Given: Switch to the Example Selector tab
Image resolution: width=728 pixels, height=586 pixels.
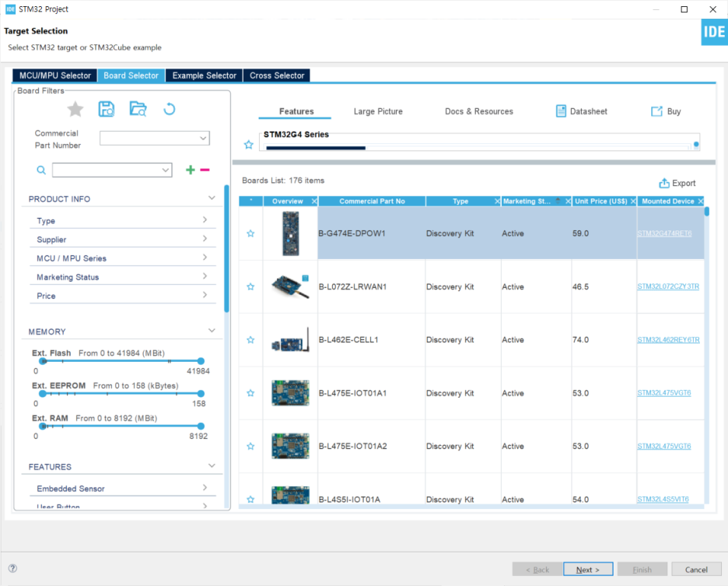Looking at the screenshot, I should click(x=205, y=75).
